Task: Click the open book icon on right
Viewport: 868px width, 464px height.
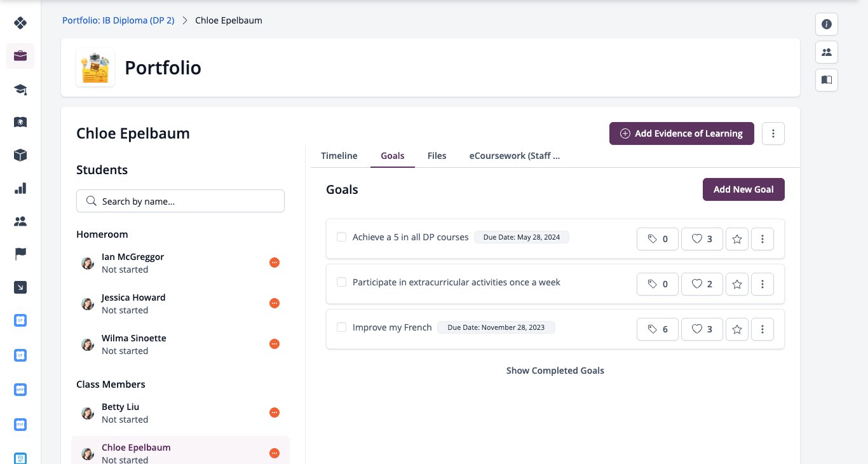Action: click(x=827, y=80)
